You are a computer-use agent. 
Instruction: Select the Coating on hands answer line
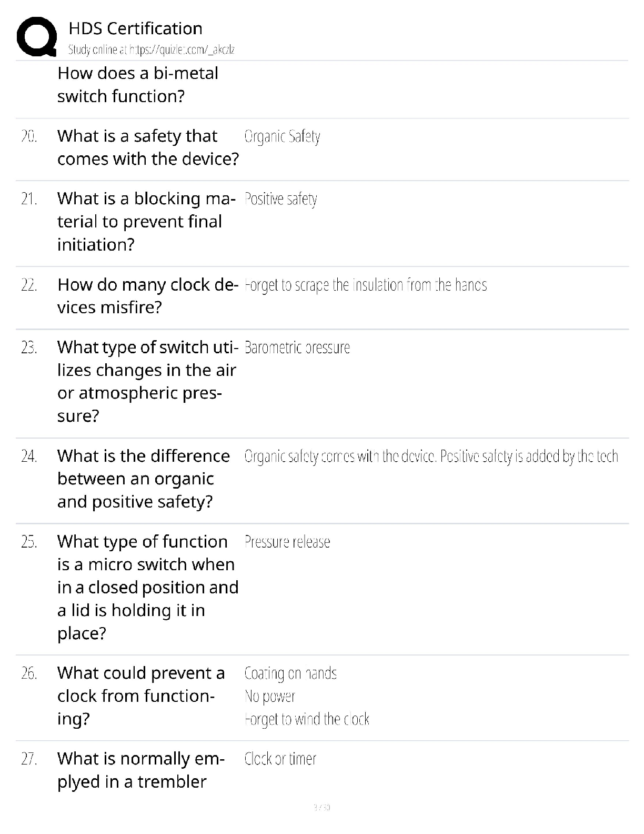tap(290, 673)
